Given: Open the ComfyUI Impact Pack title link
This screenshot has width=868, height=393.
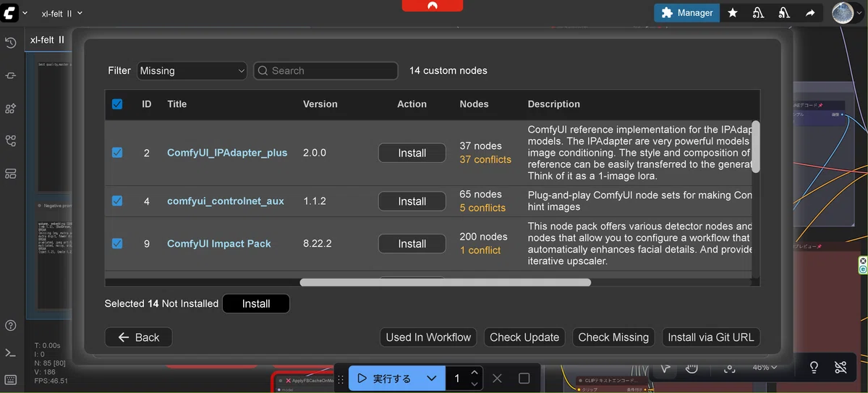Looking at the screenshot, I should click(x=219, y=244).
